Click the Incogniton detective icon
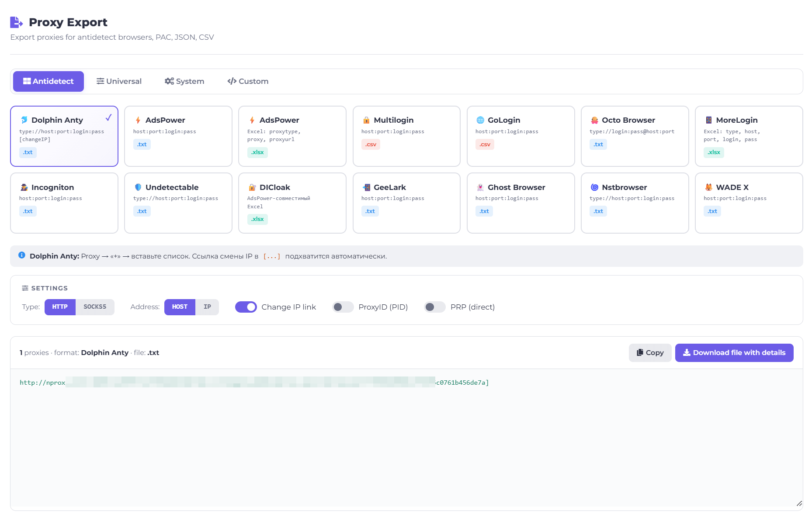812x524 pixels. (24, 187)
